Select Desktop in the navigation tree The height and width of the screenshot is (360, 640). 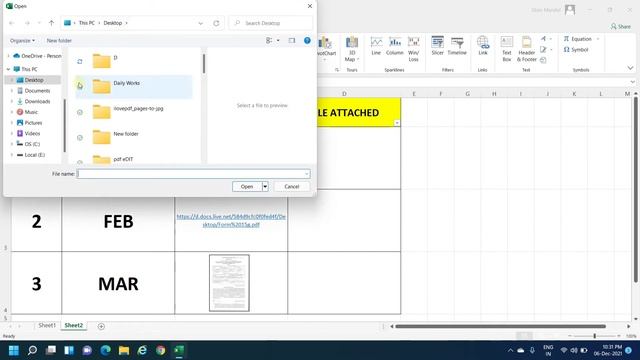33,80
